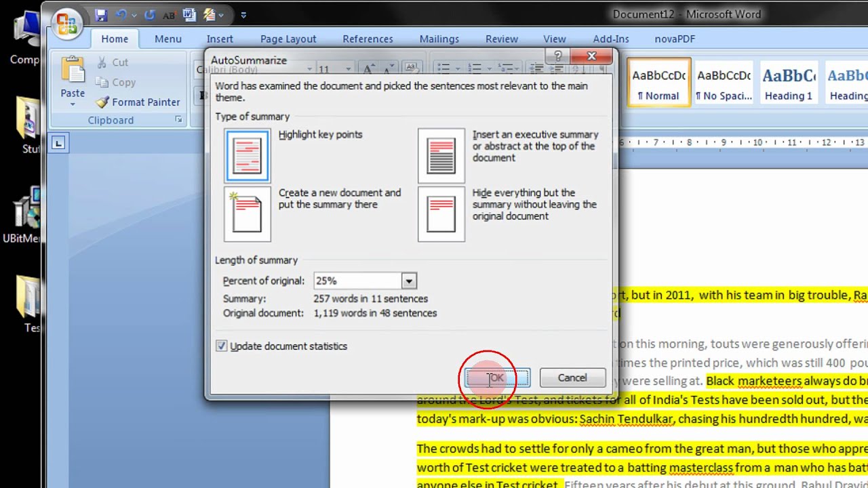Click misspelled word 'marketeers' in document
Image resolution: width=868 pixels, height=488 pixels.
click(770, 381)
